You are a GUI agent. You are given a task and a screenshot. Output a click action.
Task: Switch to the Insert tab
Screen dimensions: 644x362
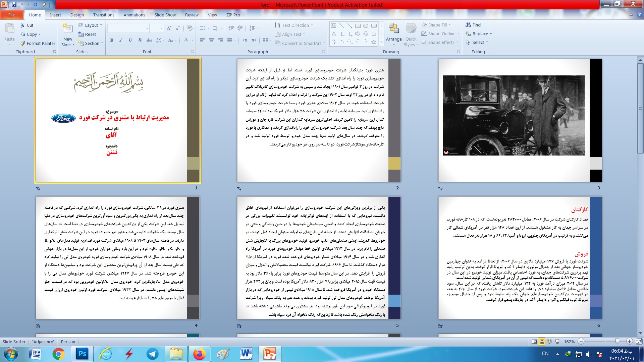(x=55, y=15)
